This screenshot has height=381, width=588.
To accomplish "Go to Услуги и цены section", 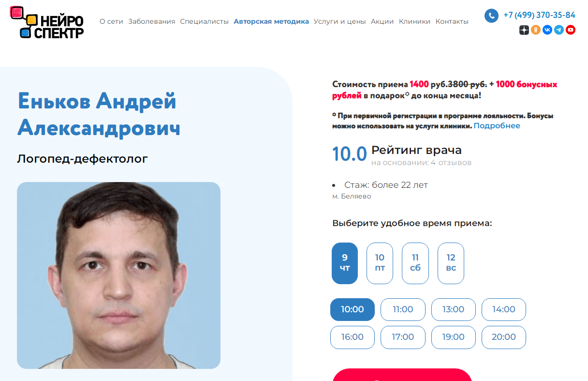I will click(340, 21).
